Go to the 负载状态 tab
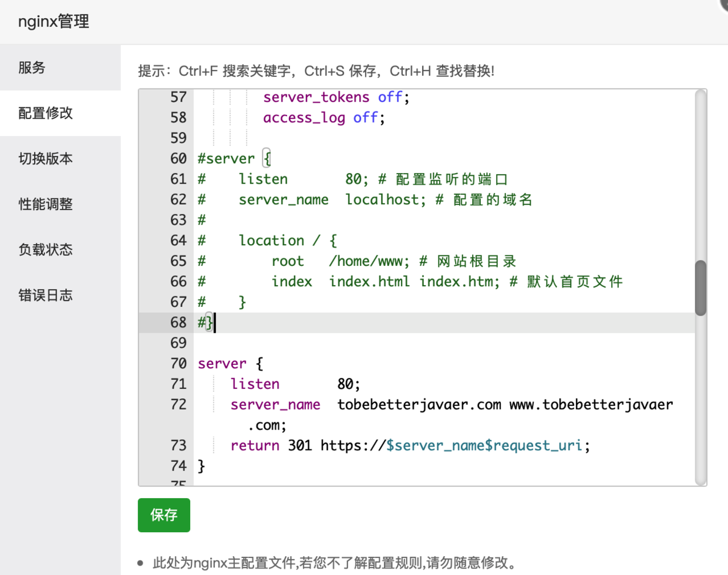Image resolution: width=728 pixels, height=575 pixels. pyautogui.click(x=45, y=249)
